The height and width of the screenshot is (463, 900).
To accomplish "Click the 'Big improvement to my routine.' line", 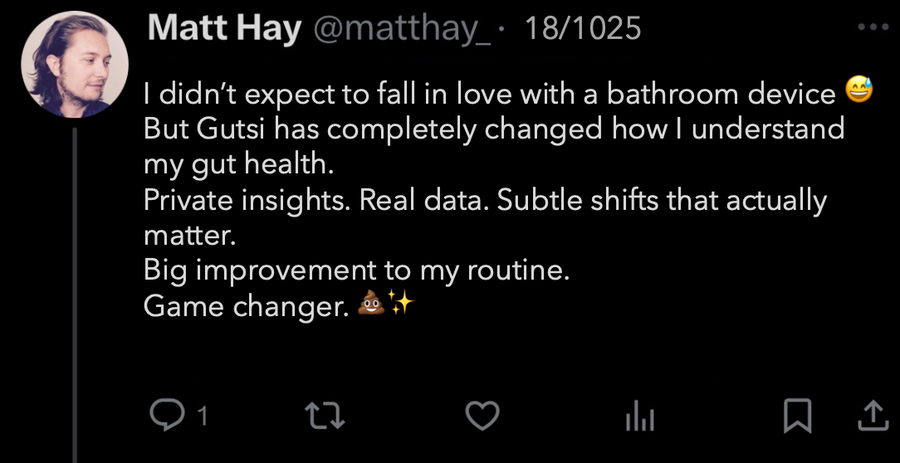I will 356,270.
